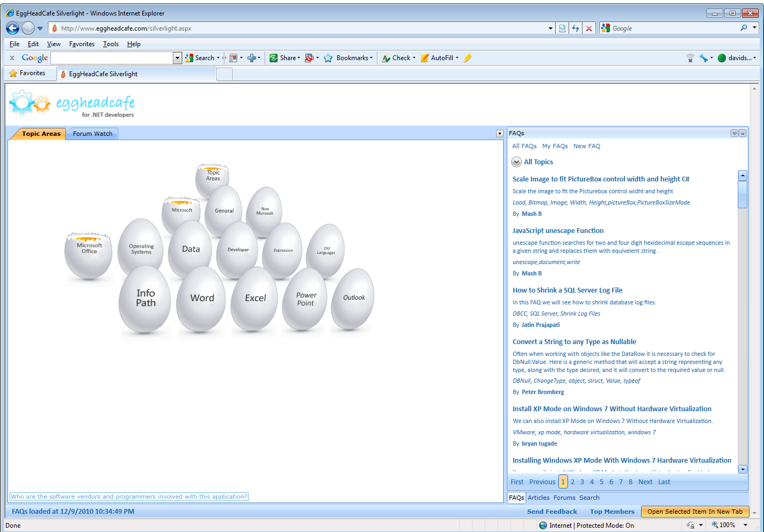Screen dimensions: 764x532
Task: Switch to the Forums tab at bottom
Action: pyautogui.click(x=564, y=498)
